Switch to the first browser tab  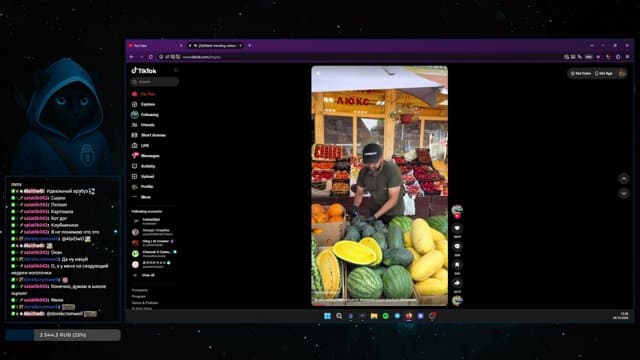[x=155, y=46]
